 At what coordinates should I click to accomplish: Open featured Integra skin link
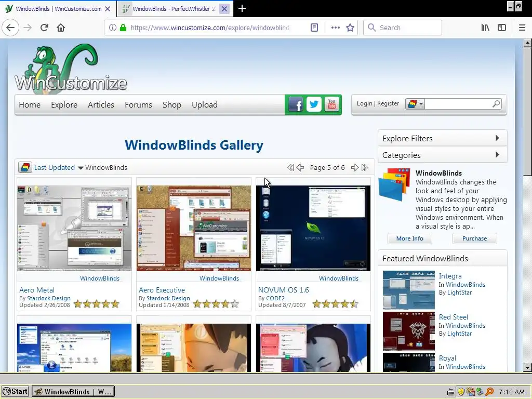pyautogui.click(x=450, y=276)
